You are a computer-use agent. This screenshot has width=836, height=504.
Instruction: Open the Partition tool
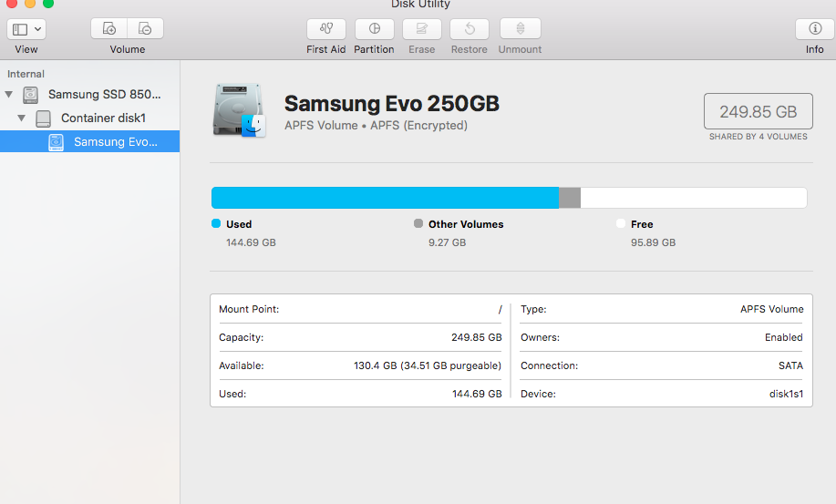tap(375, 29)
